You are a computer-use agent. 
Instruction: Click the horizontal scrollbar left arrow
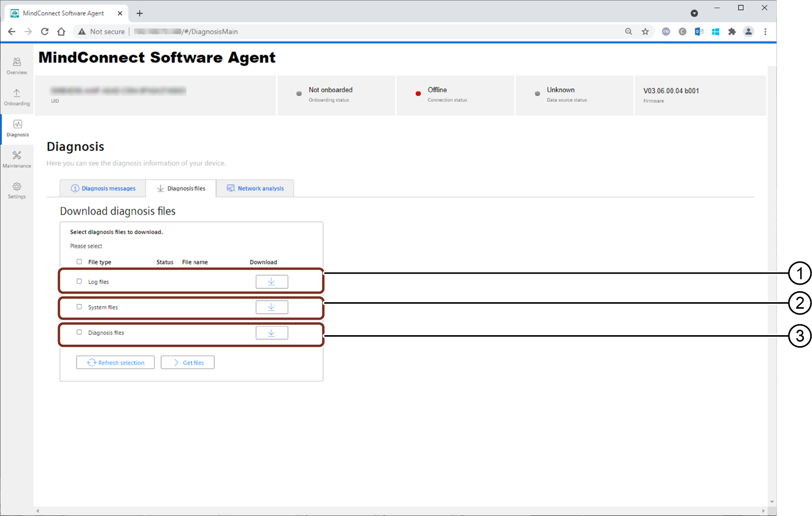38,511
